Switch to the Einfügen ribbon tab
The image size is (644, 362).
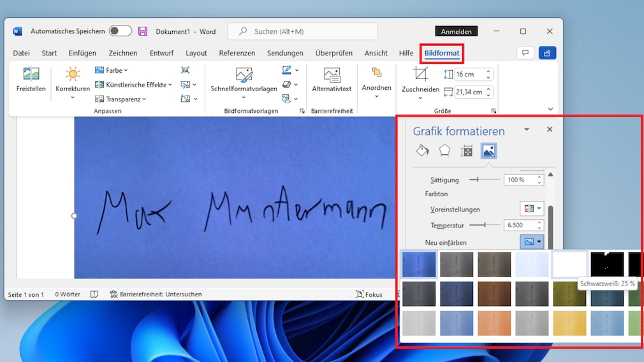(x=82, y=54)
